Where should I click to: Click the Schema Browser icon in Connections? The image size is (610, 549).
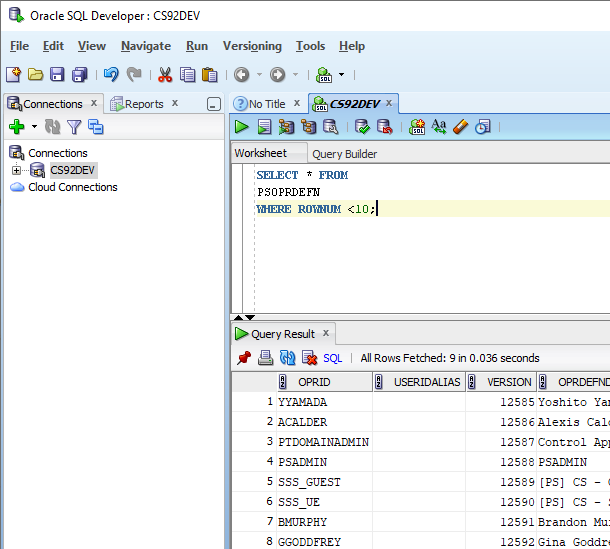point(96,127)
